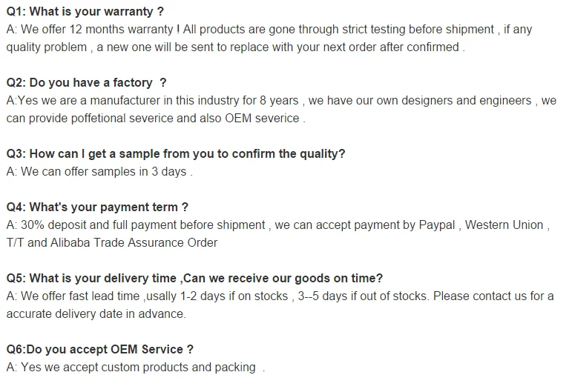The width and height of the screenshot is (572, 392).
Task: Click the Q5 heading about delivery time
Action: [x=194, y=279]
